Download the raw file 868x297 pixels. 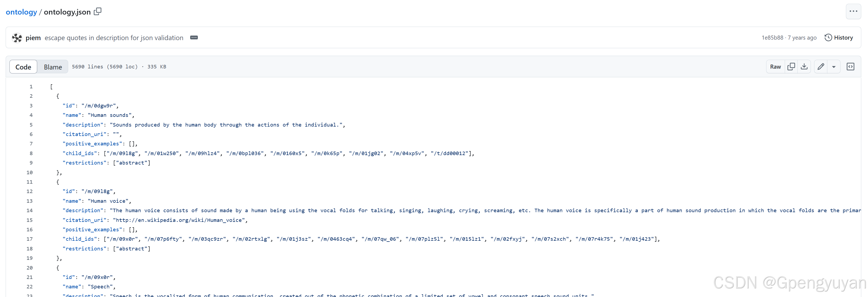point(804,67)
